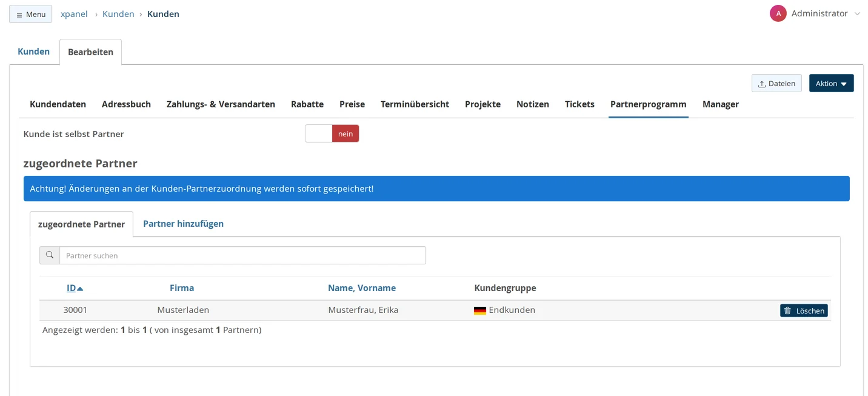The height and width of the screenshot is (396, 868).
Task: Expand the Aktion dropdown
Action: tap(831, 83)
